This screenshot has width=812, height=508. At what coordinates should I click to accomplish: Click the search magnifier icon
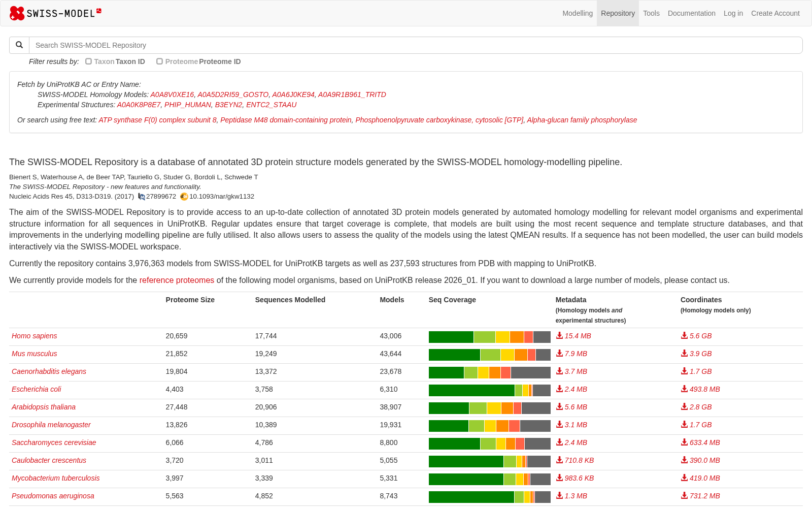tap(19, 45)
